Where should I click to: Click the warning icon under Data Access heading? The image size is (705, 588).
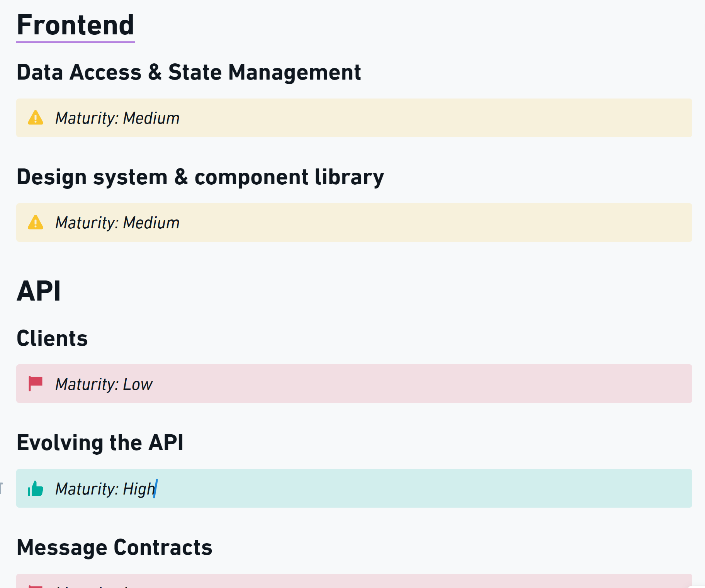36,118
